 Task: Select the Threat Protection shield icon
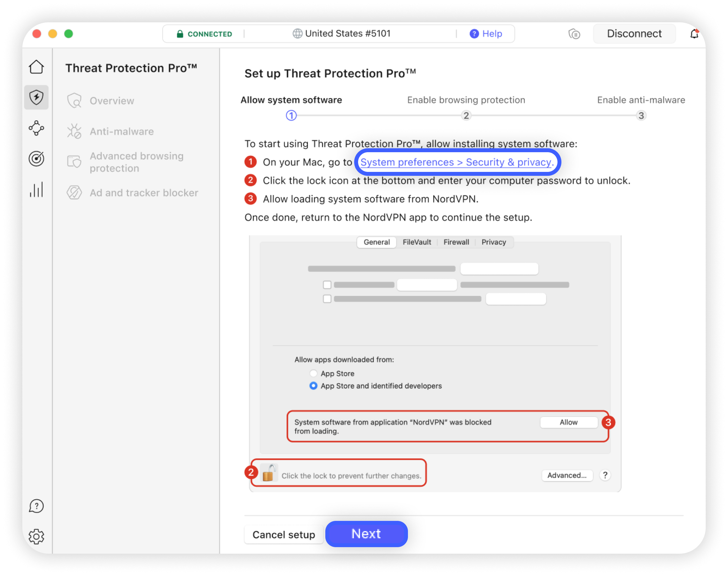tap(36, 97)
